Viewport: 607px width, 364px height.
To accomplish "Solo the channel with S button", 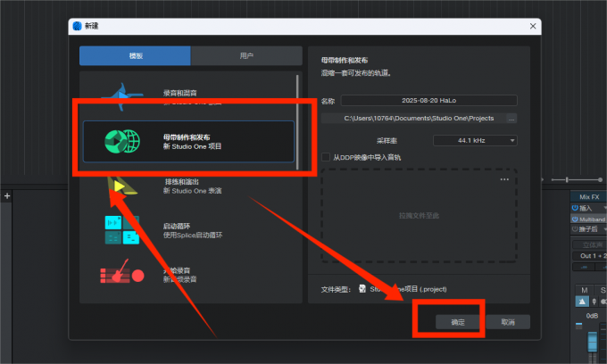I will (603, 290).
